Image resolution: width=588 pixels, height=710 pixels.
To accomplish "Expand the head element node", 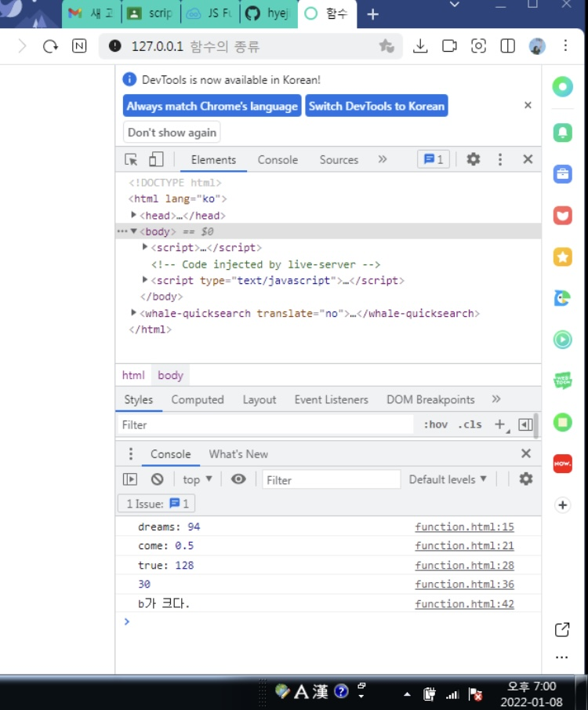I will pos(133,215).
